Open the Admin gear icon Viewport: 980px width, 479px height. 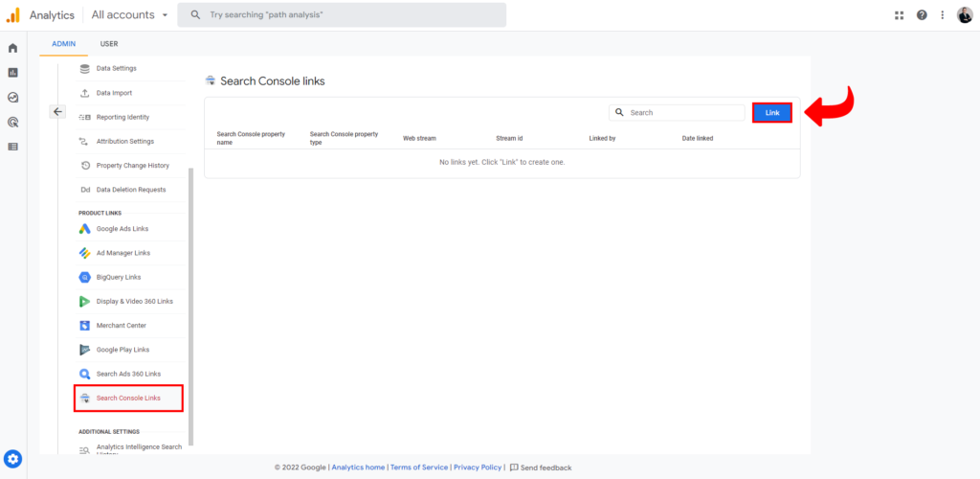click(13, 459)
